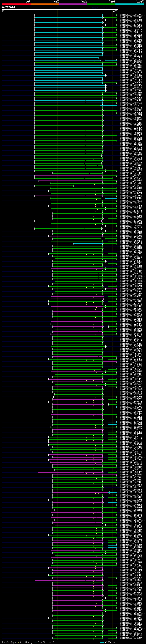Click the 420 query length marker

tap(115, 11)
